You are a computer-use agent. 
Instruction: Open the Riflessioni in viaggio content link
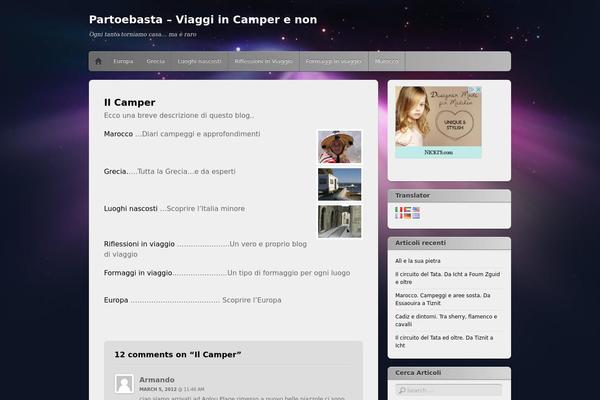tap(139, 244)
